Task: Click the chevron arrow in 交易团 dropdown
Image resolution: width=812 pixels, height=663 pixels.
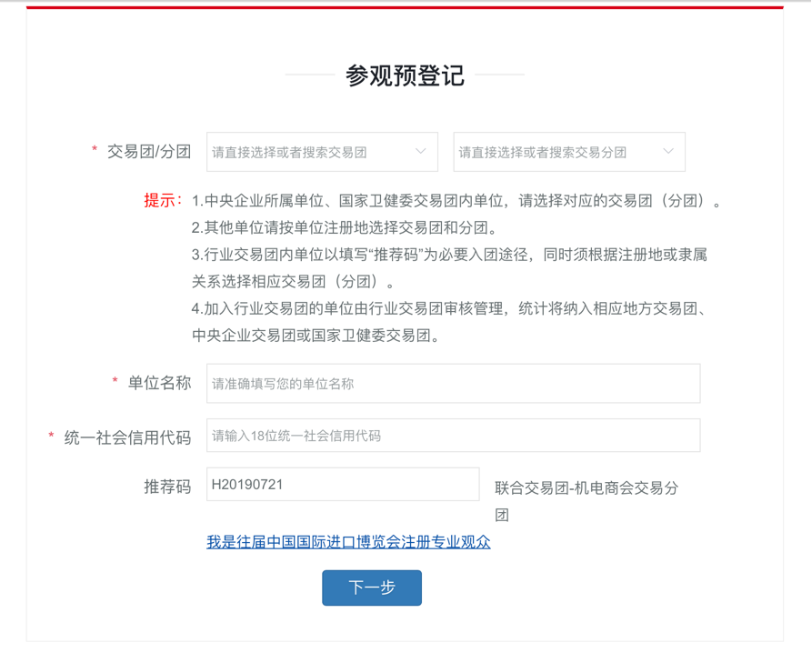Action: point(420,151)
